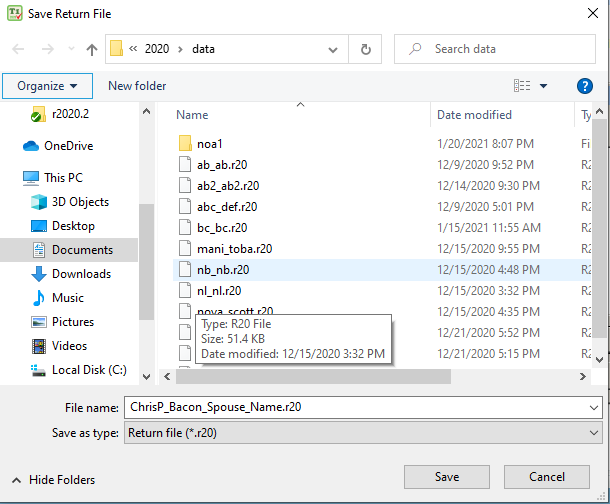This screenshot has height=504, width=610.
Task: Open OneDrive in the navigation pane
Action: pyautogui.click(x=68, y=146)
